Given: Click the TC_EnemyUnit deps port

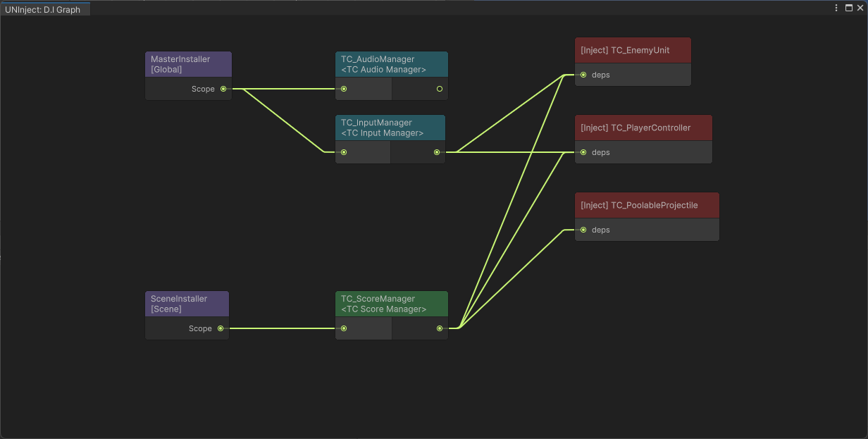Looking at the screenshot, I should [x=583, y=75].
